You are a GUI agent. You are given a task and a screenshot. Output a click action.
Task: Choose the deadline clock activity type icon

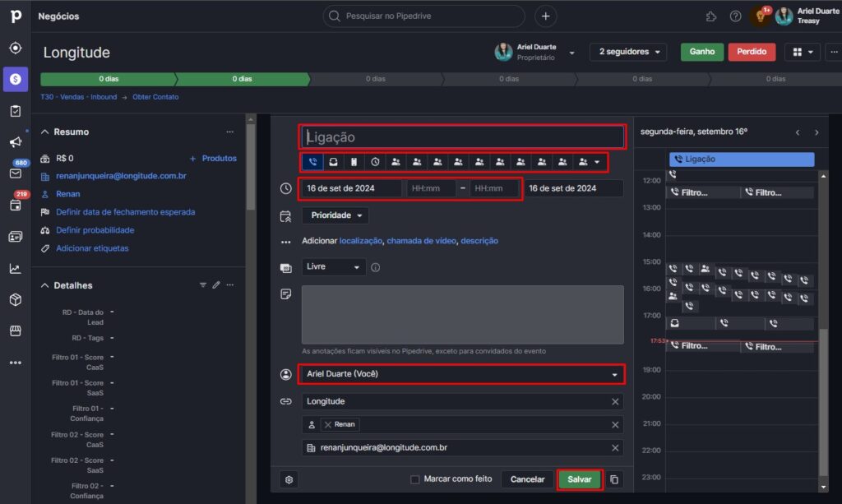tap(375, 162)
